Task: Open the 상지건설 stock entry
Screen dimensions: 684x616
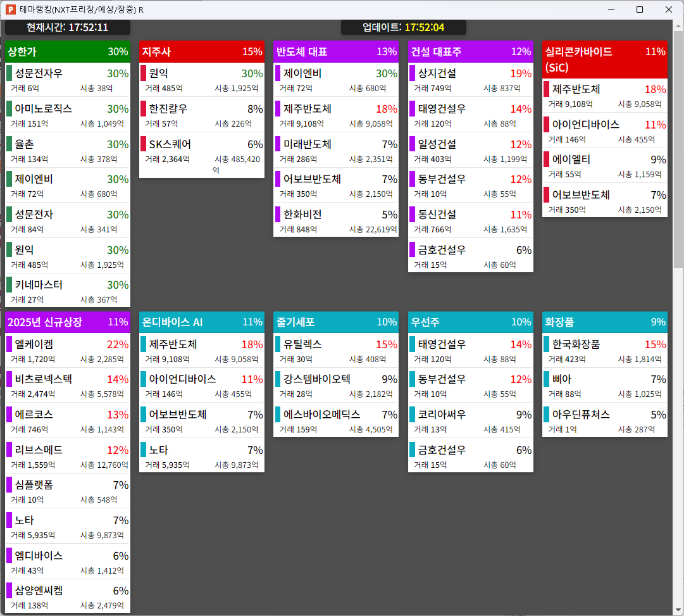Action: (437, 73)
